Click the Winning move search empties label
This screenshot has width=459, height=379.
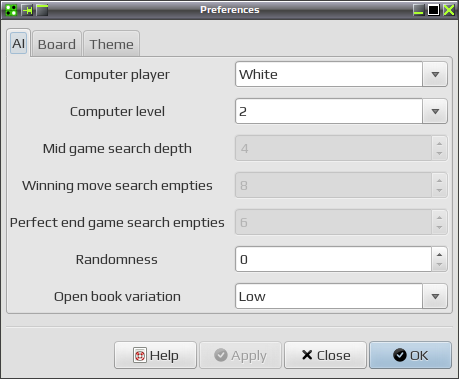click(117, 186)
